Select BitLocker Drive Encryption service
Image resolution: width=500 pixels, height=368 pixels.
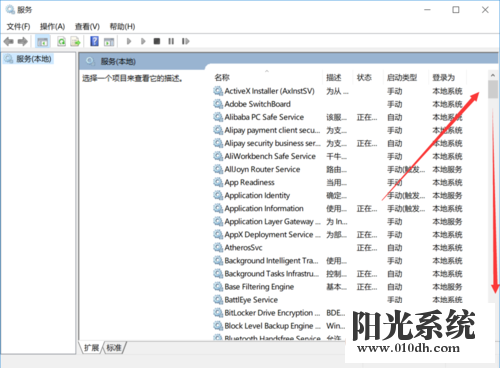pos(272,313)
